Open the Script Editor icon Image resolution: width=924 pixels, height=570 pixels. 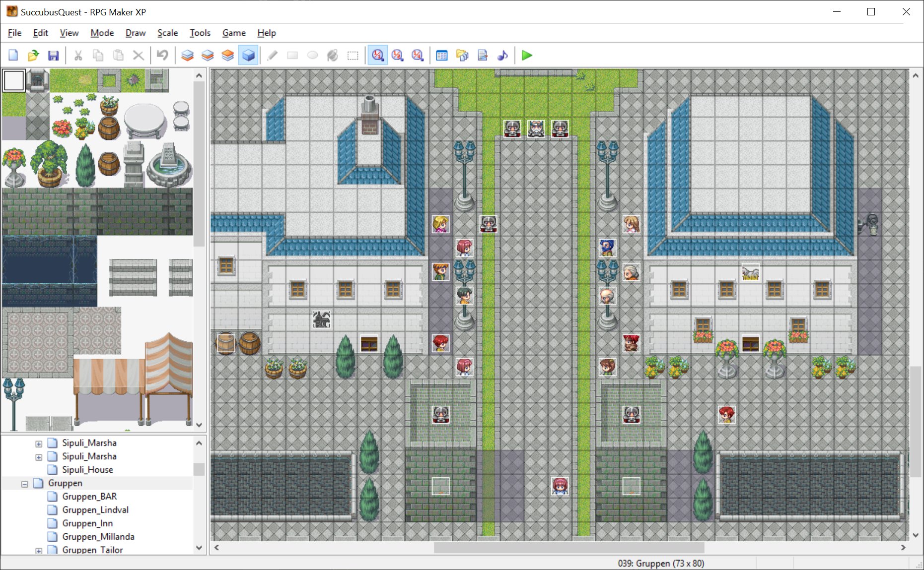coord(482,55)
